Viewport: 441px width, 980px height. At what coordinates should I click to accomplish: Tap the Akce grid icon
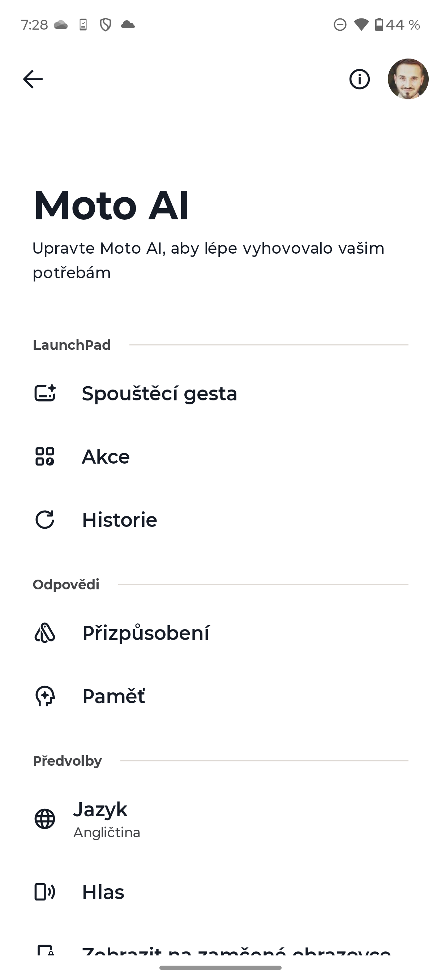(x=45, y=456)
